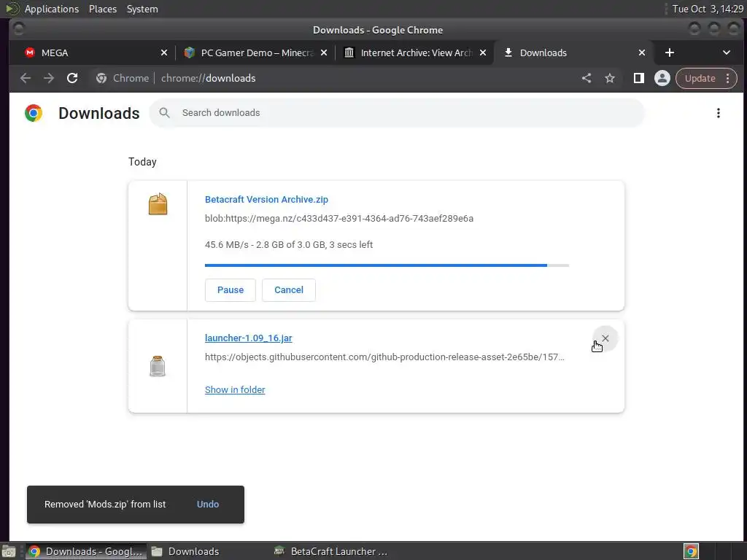Reload the Downloads page
Image resolution: width=747 pixels, height=560 pixels.
pyautogui.click(x=72, y=78)
